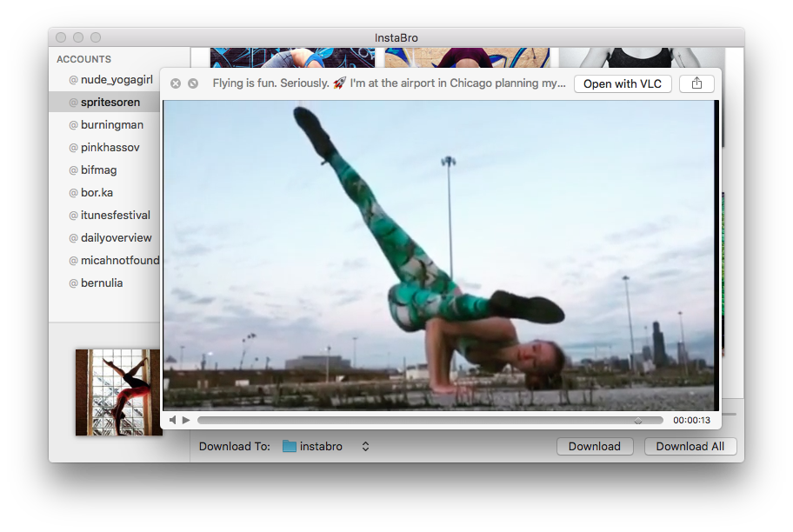Click the ACCOUNTS sidebar header
793x532 pixels.
coord(84,59)
